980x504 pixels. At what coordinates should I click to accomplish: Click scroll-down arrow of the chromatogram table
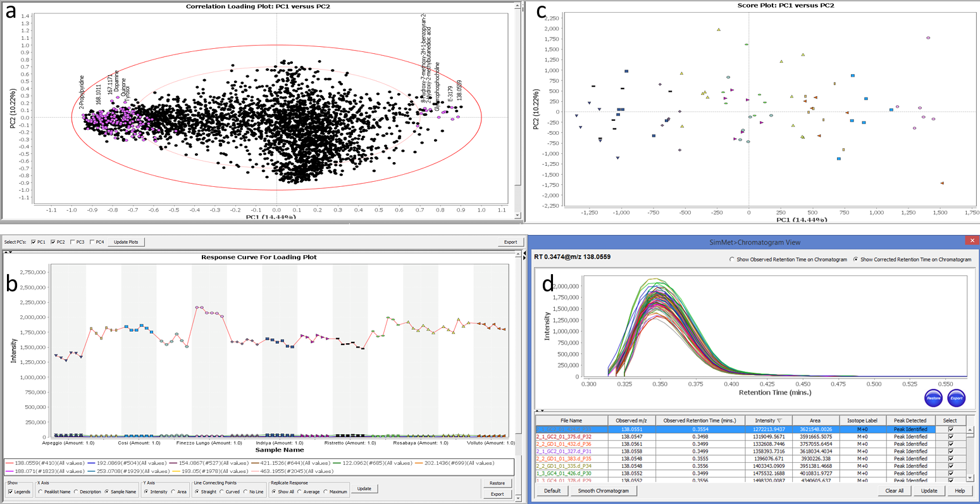click(x=969, y=477)
